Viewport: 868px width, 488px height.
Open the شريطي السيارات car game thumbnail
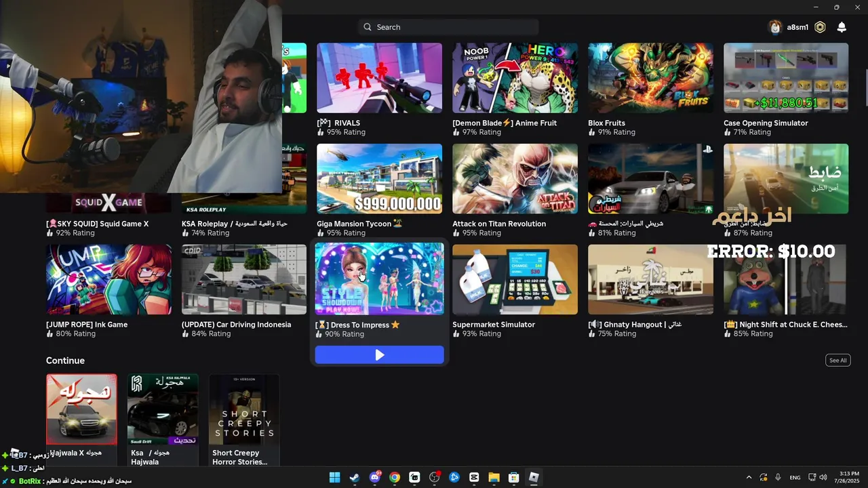click(650, 179)
